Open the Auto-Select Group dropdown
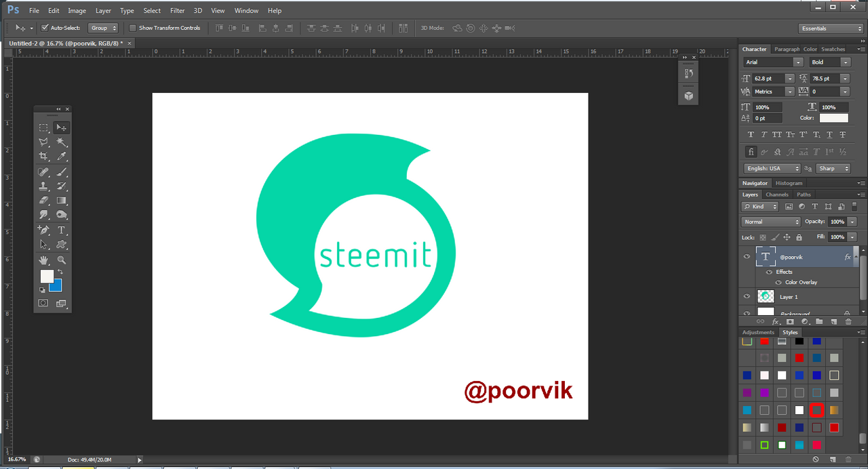 104,28
